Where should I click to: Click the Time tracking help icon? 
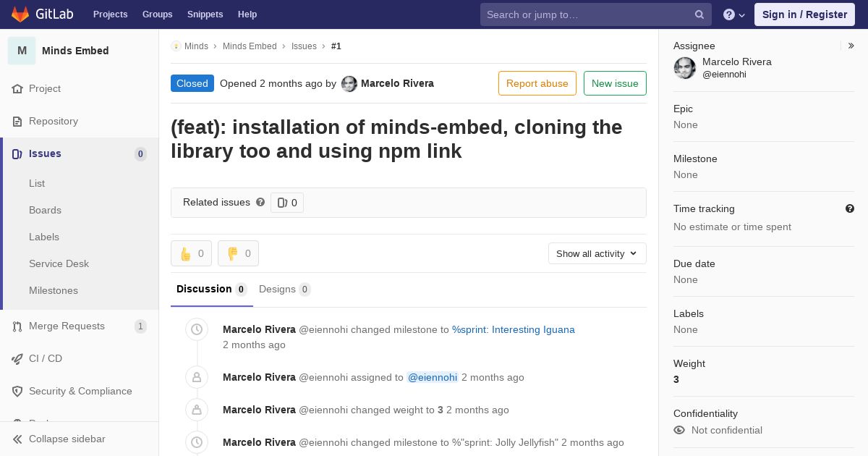click(x=850, y=208)
